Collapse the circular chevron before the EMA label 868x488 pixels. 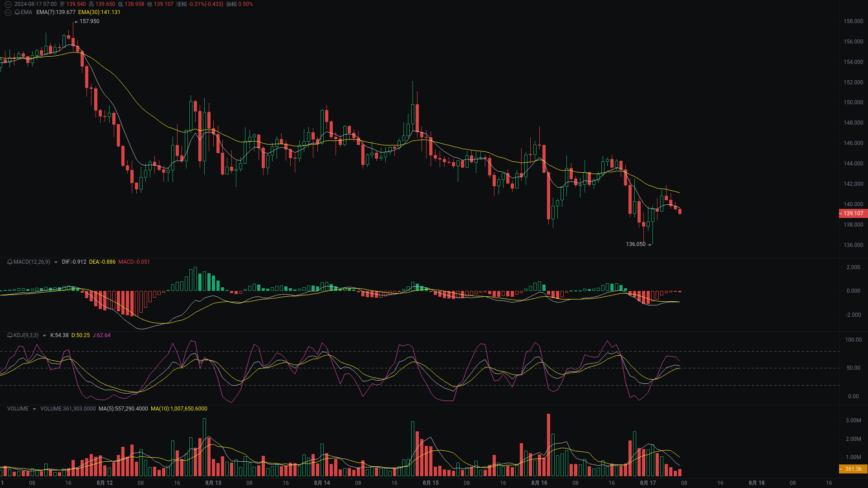(x=8, y=12)
